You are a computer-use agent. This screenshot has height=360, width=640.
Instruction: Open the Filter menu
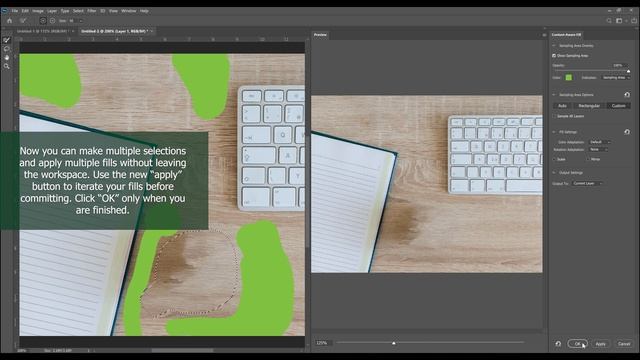tap(91, 11)
